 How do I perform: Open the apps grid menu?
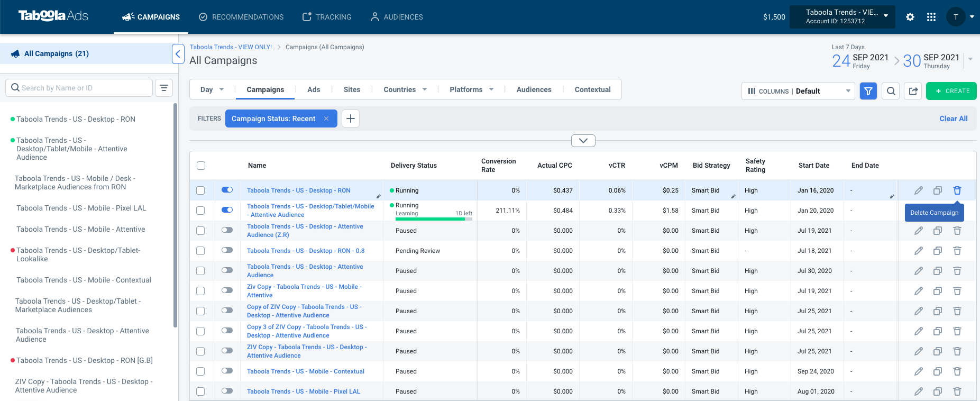(931, 17)
